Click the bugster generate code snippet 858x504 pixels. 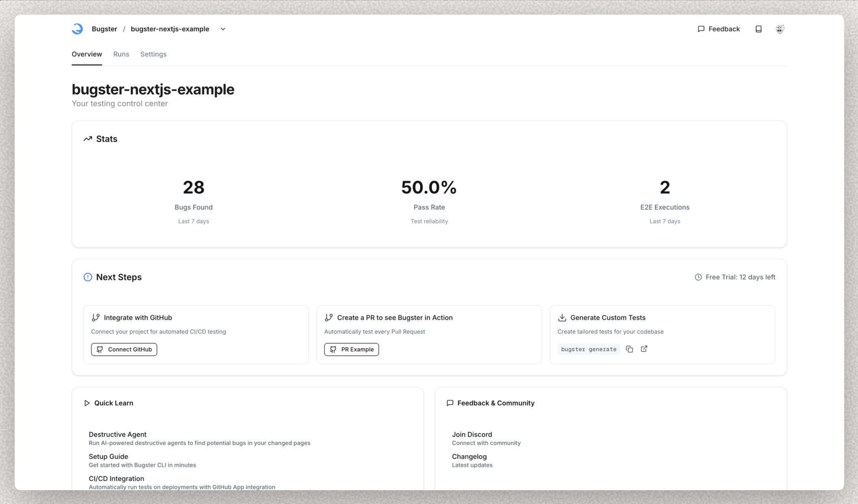[589, 349]
